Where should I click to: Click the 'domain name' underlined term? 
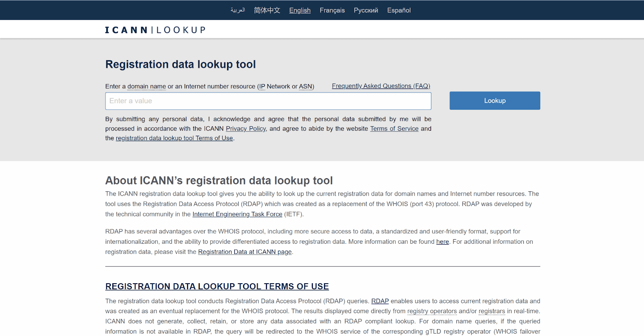147,86
